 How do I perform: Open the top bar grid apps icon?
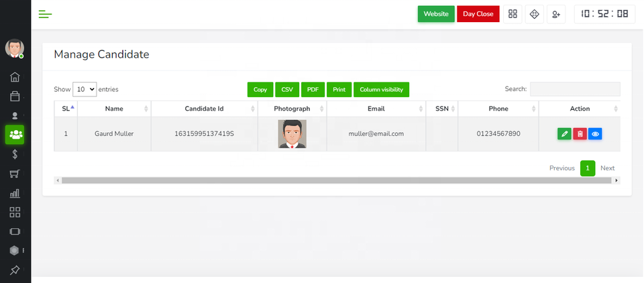click(x=513, y=14)
